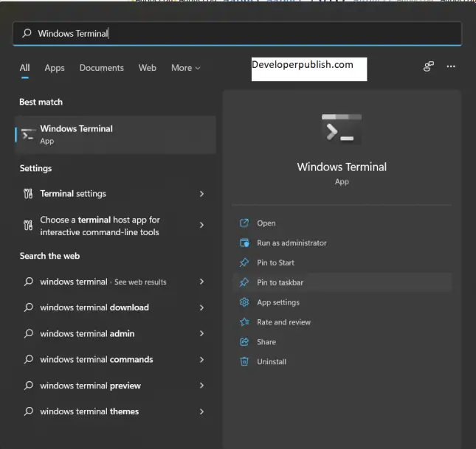Expand the windows terminal commands chevron
Screen dimensions: 476x449
coord(201,360)
